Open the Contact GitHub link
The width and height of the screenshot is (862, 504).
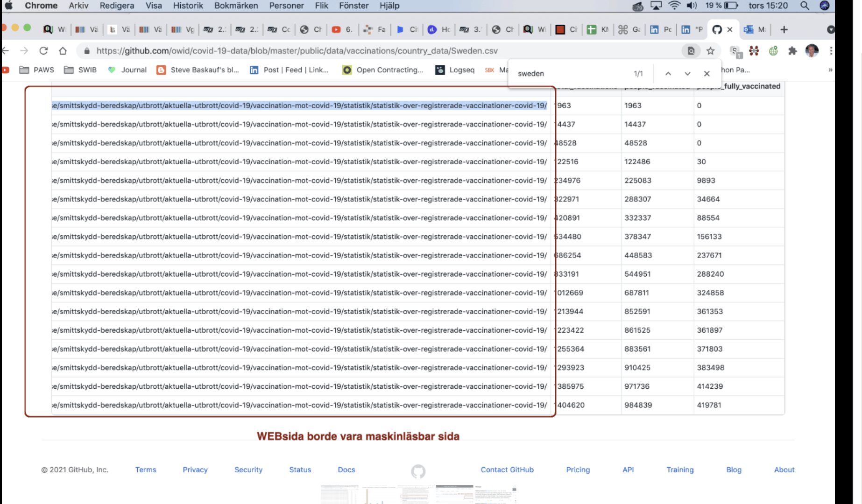click(507, 469)
